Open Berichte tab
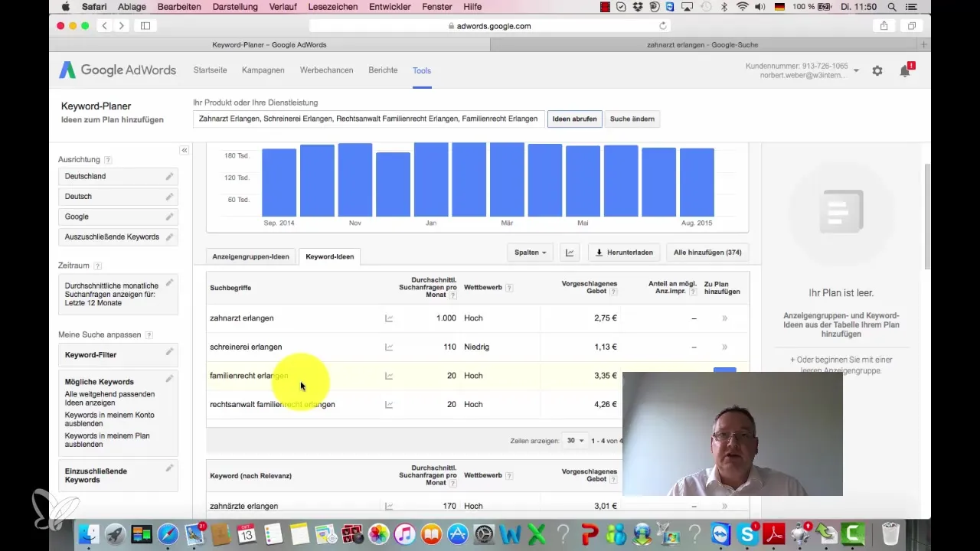 pyautogui.click(x=383, y=70)
